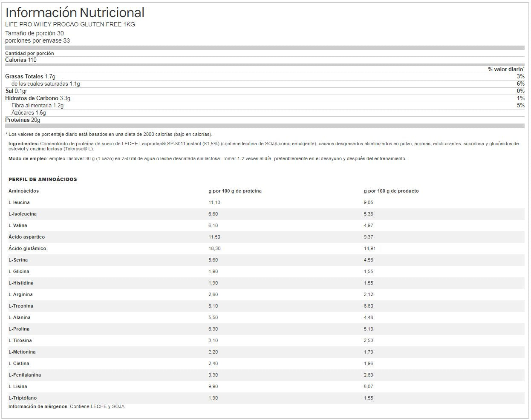Select the product name 'LIFE PRO WHEY PROCAO GLUTEN FREE 1KG'
Image resolution: width=531 pixels, height=420 pixels.
70,24
